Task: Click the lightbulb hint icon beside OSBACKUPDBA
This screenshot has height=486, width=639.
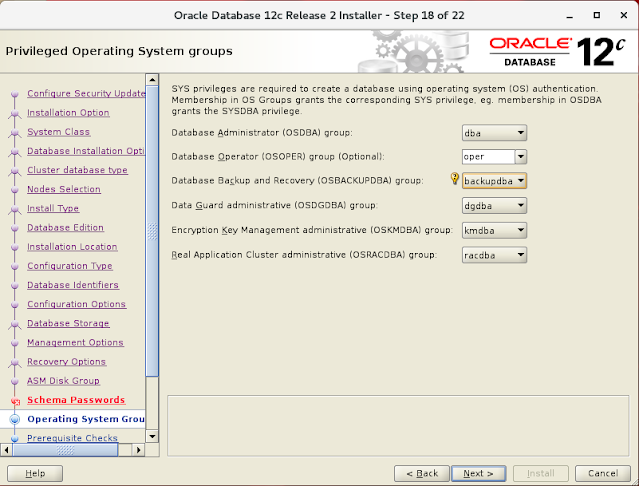Action: (x=454, y=178)
